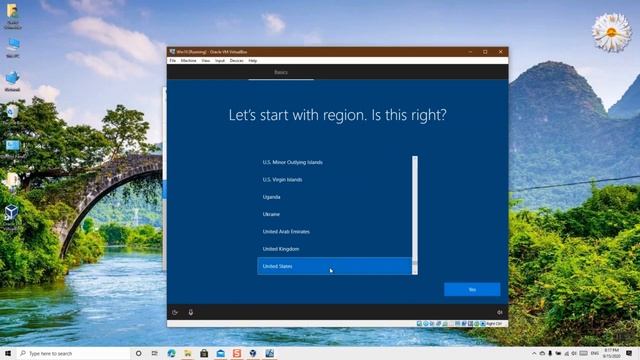Select United Arab Emirates region
Screen dimensions: 640x360
(x=335, y=231)
